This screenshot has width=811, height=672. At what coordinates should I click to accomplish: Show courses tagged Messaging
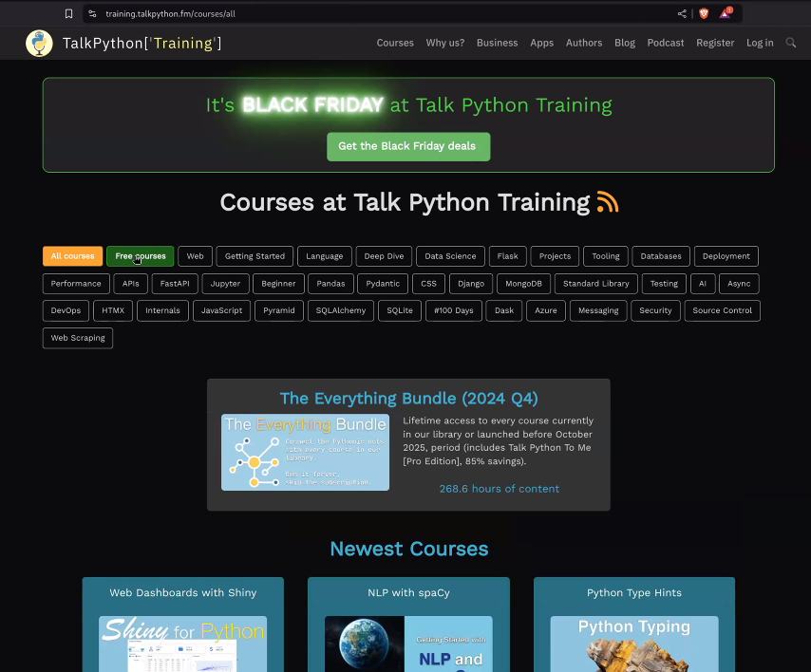[x=598, y=310]
